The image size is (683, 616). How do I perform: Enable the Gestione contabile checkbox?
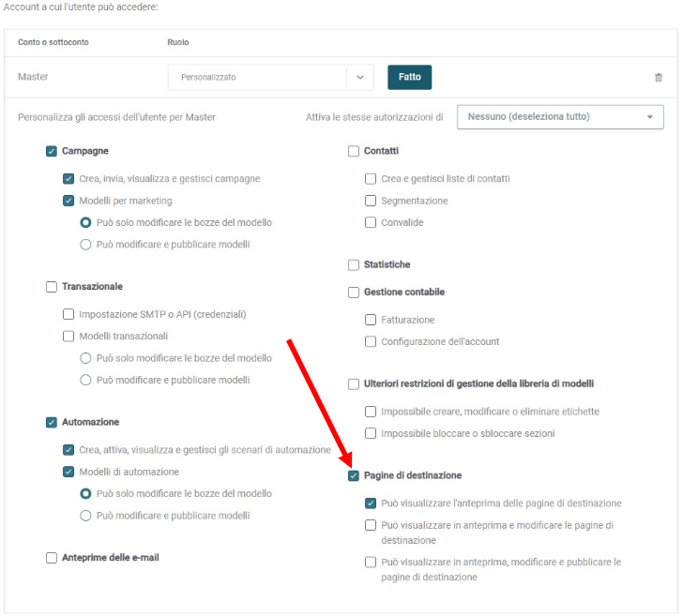click(354, 293)
